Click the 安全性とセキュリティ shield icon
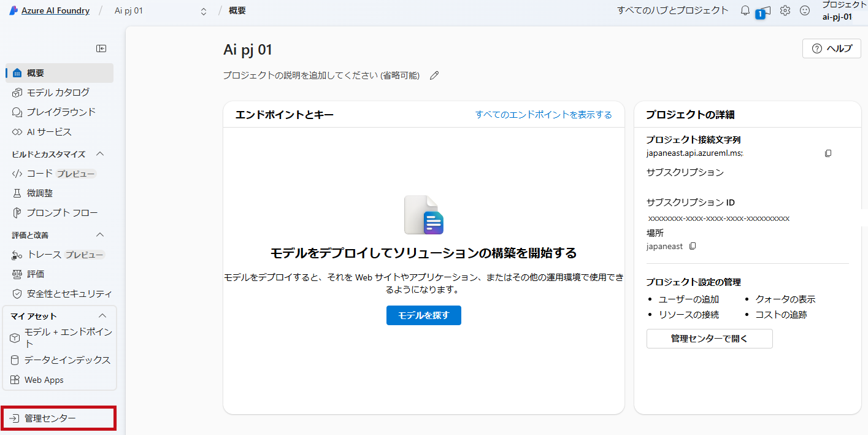Image resolution: width=868 pixels, height=435 pixels. [x=17, y=294]
